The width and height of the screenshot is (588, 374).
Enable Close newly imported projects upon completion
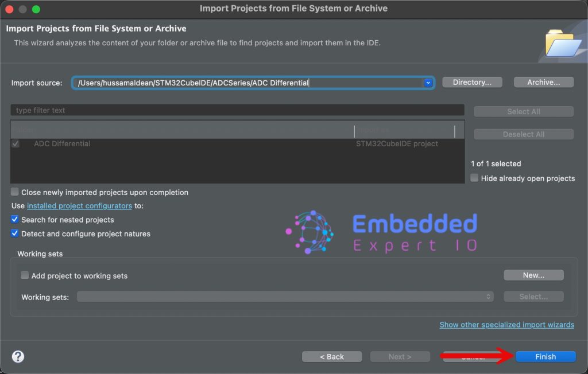point(15,192)
